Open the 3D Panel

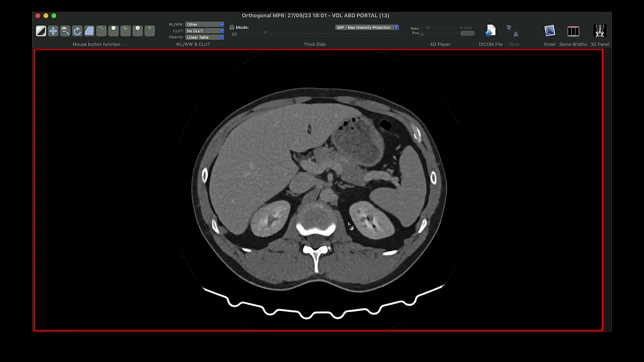point(599,31)
